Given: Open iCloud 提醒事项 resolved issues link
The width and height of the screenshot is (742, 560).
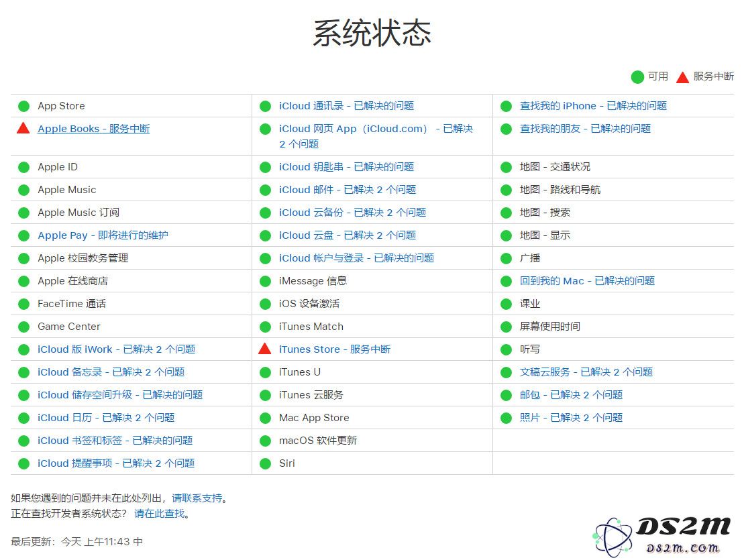Looking at the screenshot, I should 116,463.
